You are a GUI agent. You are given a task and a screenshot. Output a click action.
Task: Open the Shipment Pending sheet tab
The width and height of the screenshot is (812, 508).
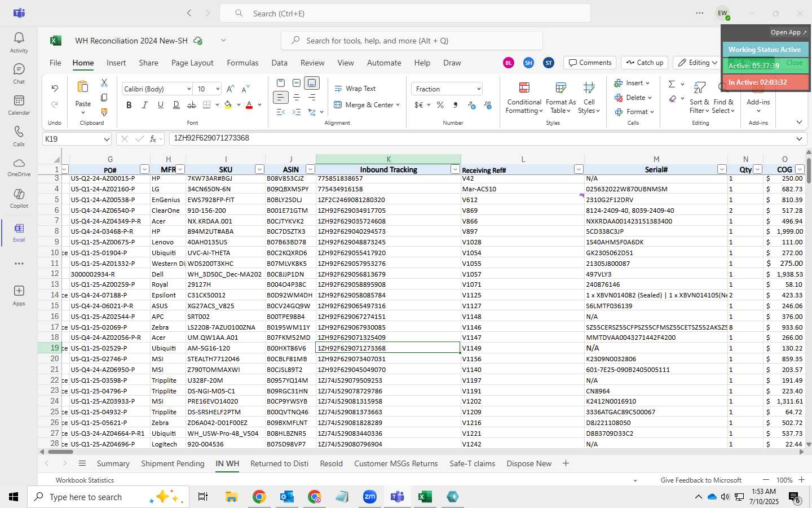point(173,463)
